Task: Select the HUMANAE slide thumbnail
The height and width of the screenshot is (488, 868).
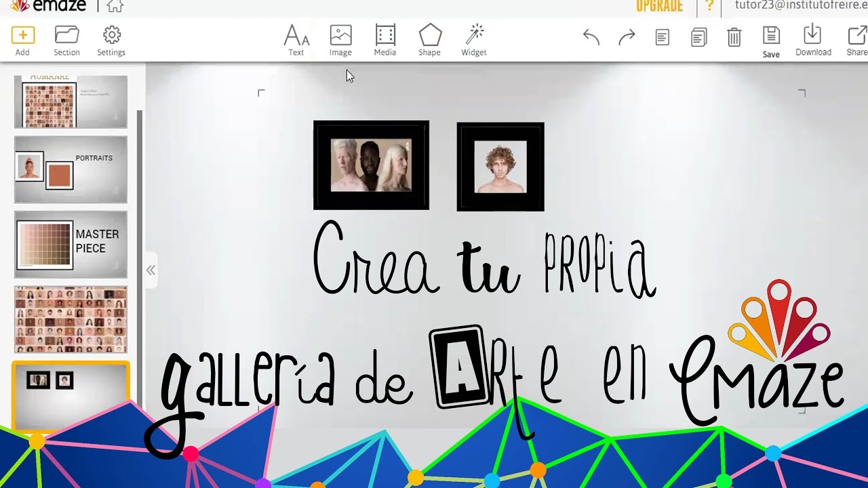Action: click(x=71, y=102)
